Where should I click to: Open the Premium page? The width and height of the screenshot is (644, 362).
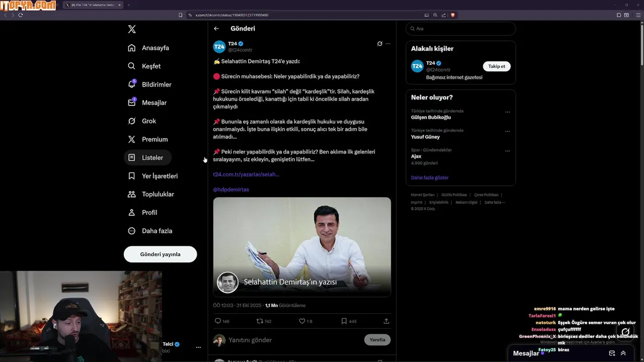coord(148,139)
